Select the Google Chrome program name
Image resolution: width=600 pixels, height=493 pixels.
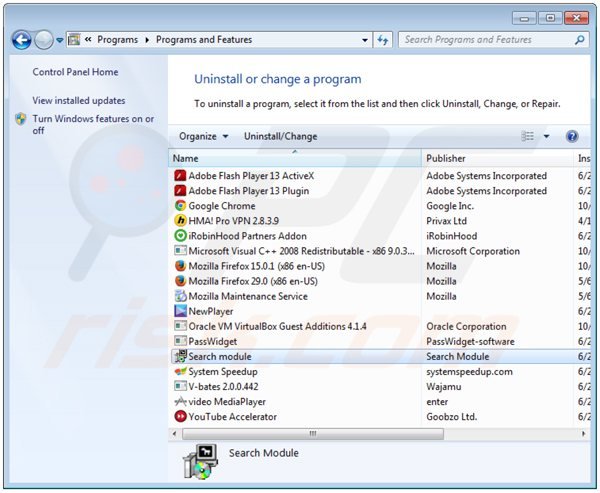click(222, 206)
